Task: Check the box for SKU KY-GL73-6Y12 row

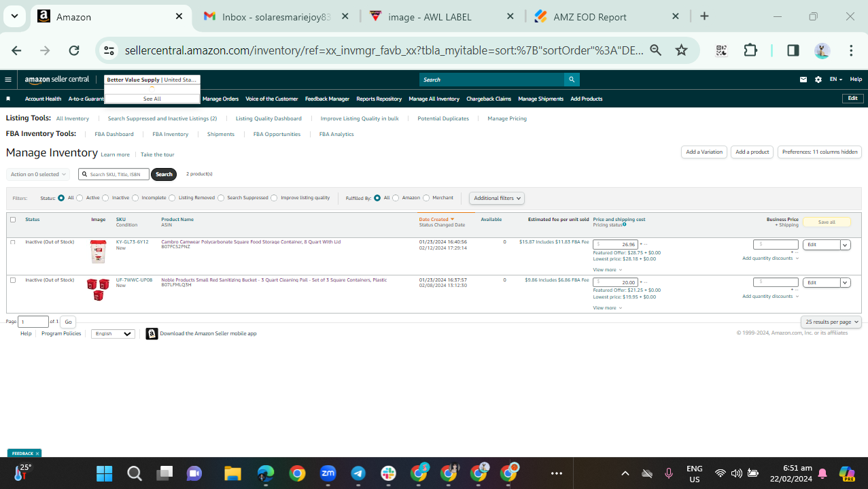Action: pos(13,242)
